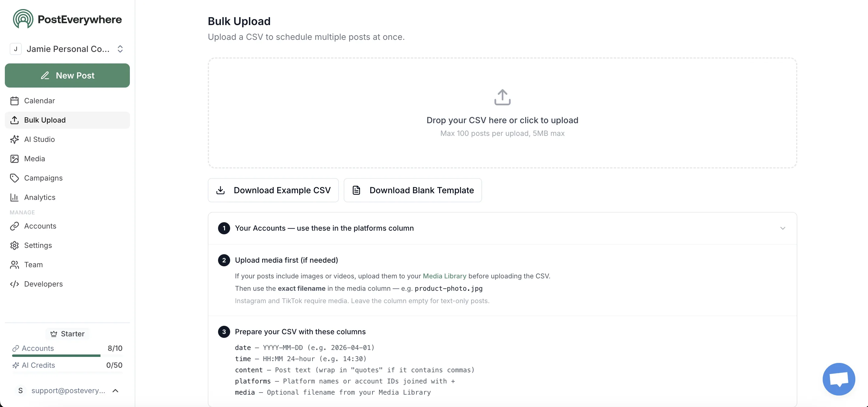
Task: Open the Calendar section
Action: click(x=40, y=101)
